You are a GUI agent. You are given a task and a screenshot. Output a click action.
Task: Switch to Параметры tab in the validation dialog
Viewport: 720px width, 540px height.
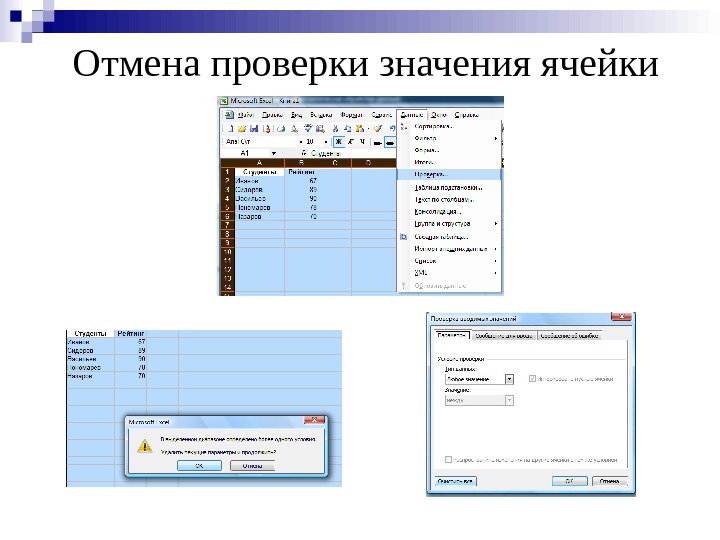452,336
